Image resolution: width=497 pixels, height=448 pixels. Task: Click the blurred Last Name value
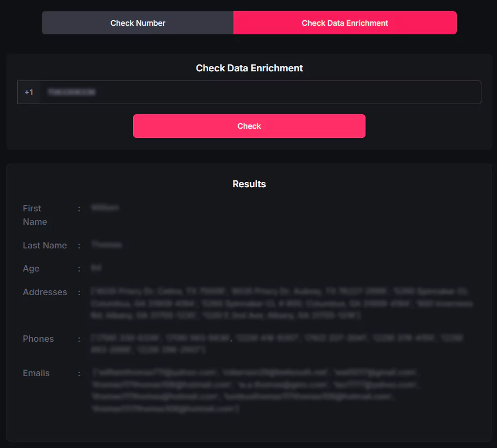[106, 245]
